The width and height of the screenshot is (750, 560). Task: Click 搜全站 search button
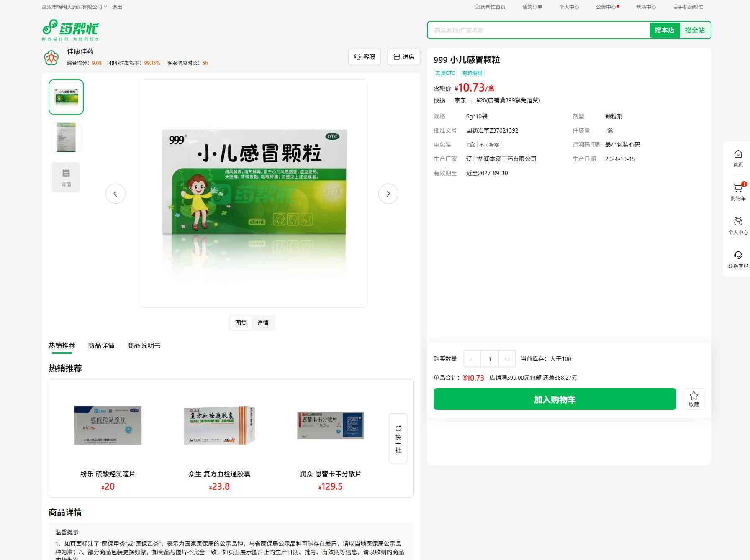tap(694, 30)
